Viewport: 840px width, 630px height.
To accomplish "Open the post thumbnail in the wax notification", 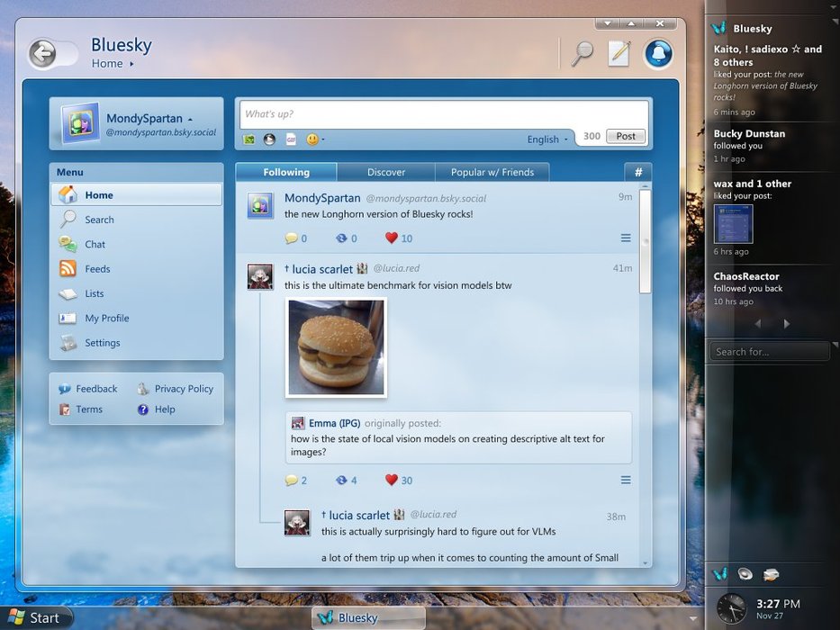I will 734,224.
